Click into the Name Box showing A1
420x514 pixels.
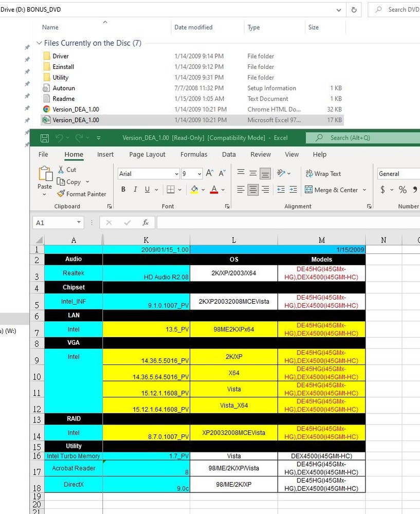(53, 223)
